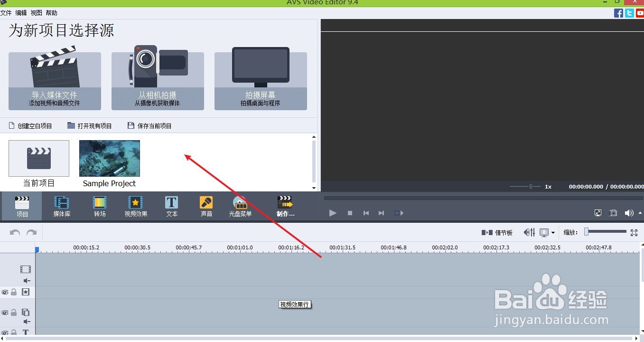
Task: Click the timeline horizontal scroll left arrow
Action: (x=2, y=338)
